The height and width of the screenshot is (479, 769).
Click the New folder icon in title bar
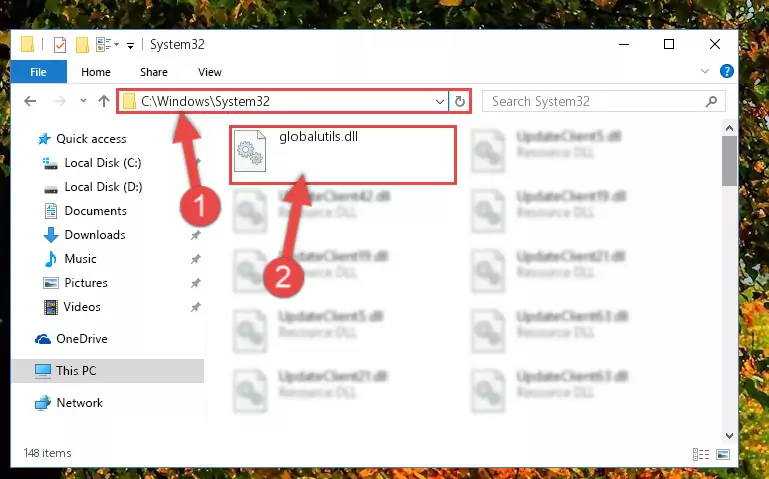click(x=82, y=45)
